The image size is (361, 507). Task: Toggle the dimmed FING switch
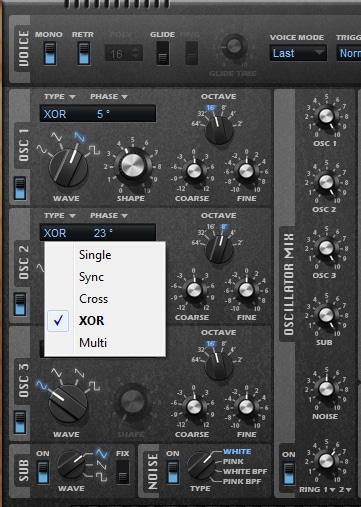[x=191, y=53]
